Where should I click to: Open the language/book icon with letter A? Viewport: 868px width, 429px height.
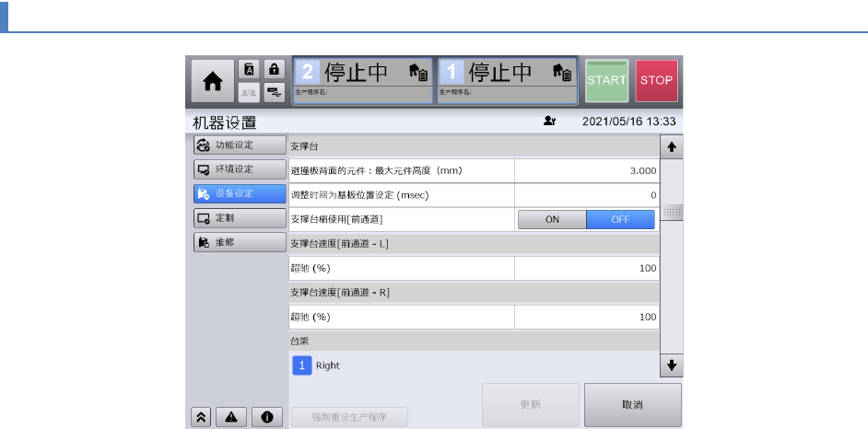pyautogui.click(x=249, y=70)
